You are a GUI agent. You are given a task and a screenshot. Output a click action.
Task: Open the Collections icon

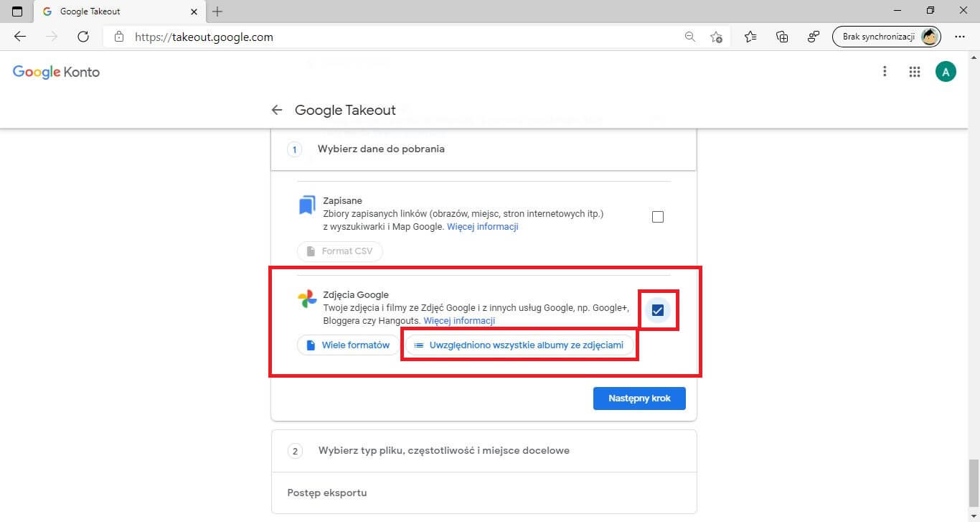pos(782,37)
